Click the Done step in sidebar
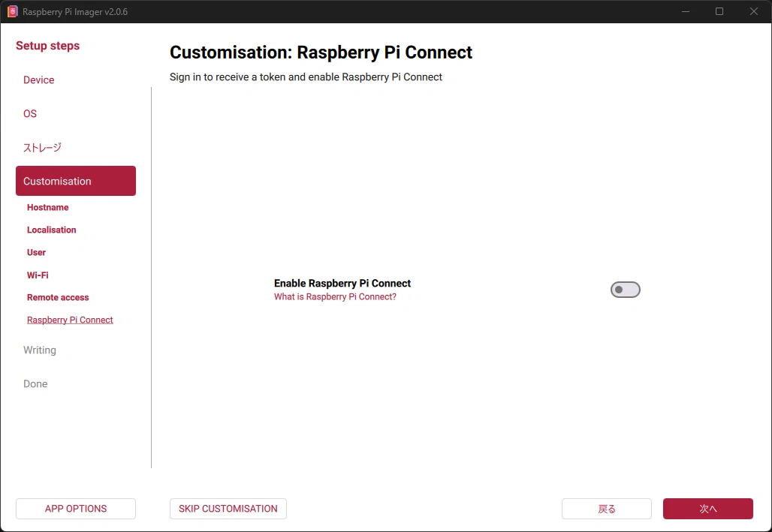This screenshot has height=532, width=772. coord(35,384)
